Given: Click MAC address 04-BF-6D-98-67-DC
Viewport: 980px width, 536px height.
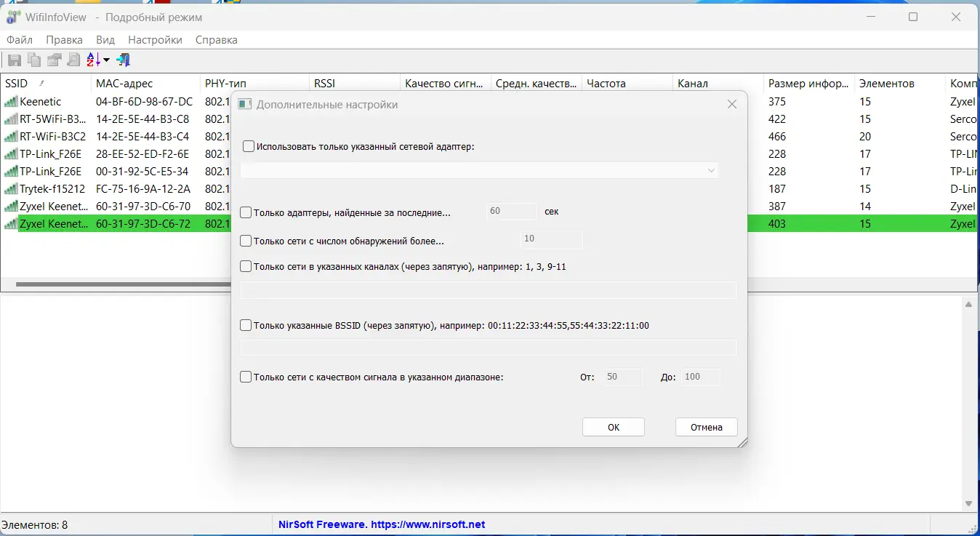Looking at the screenshot, I should pos(145,102).
